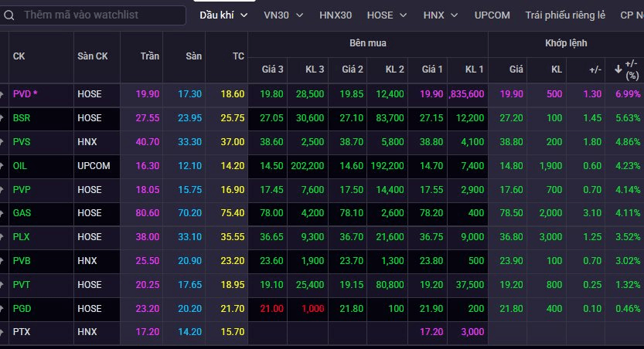The width and height of the screenshot is (644, 349).
Task: Sort by the Trần column header
Action: [149, 56]
